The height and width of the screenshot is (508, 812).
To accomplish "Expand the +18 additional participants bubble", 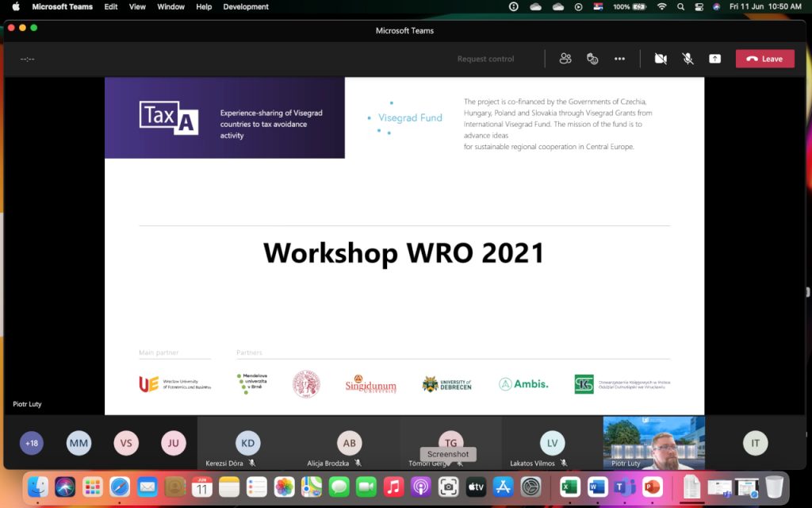I will tap(32, 443).
